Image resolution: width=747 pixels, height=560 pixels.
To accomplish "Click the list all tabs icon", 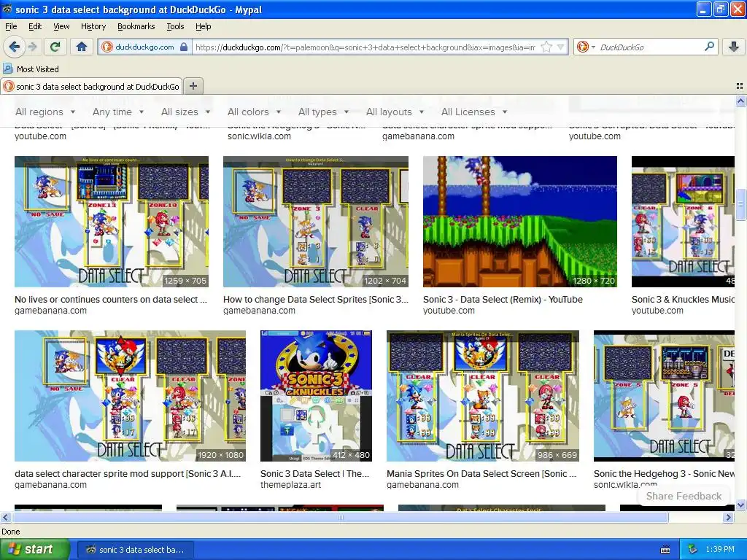I will click(740, 86).
